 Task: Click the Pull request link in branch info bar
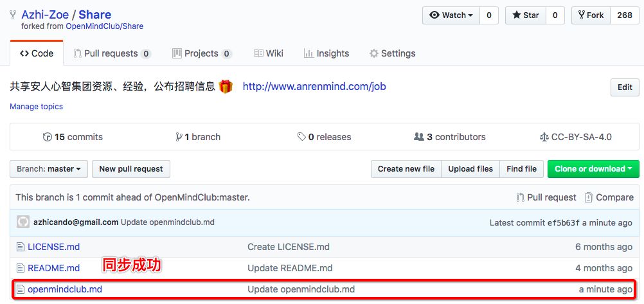tap(546, 197)
